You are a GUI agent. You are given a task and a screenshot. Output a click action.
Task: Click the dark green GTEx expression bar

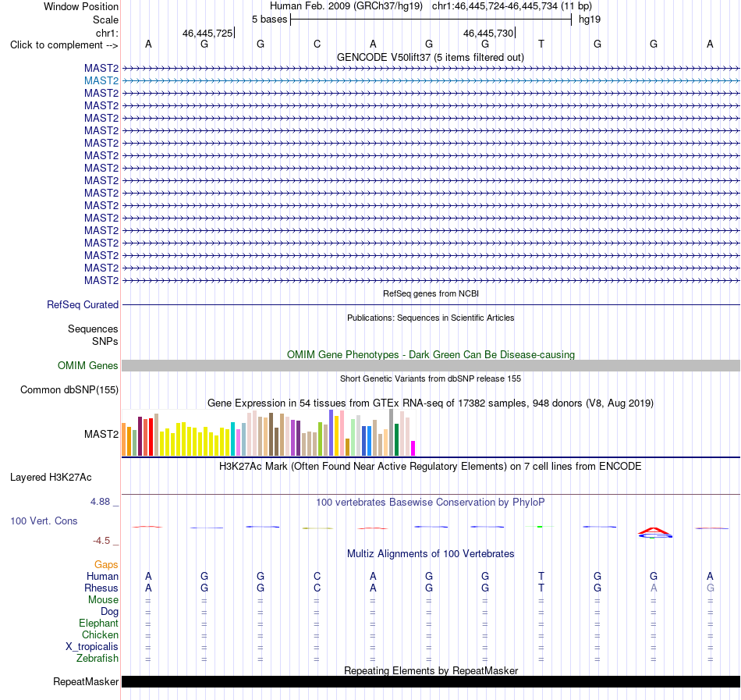point(396,439)
